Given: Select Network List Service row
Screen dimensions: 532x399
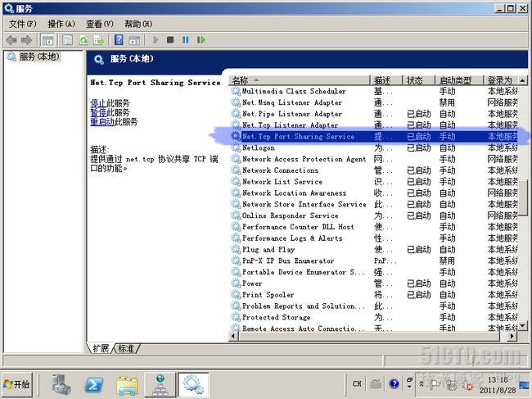Looking at the screenshot, I should point(374,182).
